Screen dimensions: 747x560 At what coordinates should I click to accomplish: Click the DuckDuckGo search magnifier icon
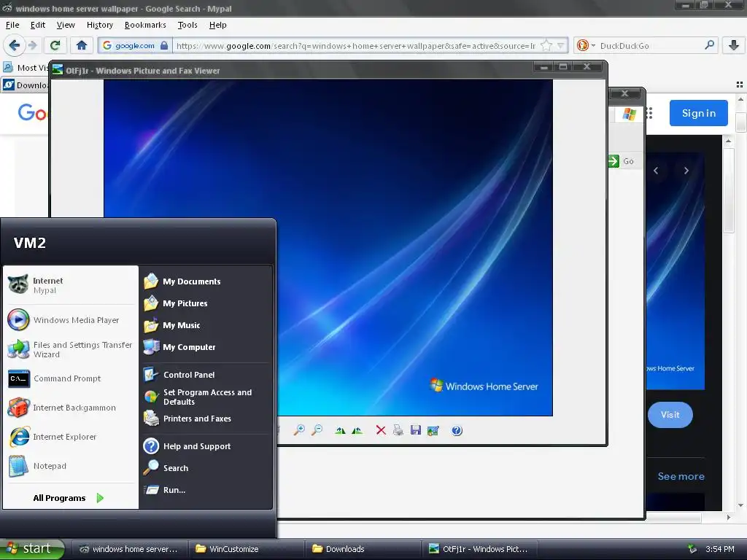[709, 45]
